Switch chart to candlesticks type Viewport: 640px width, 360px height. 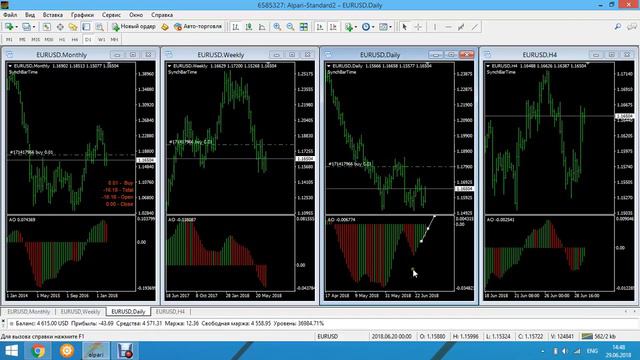[249, 27]
